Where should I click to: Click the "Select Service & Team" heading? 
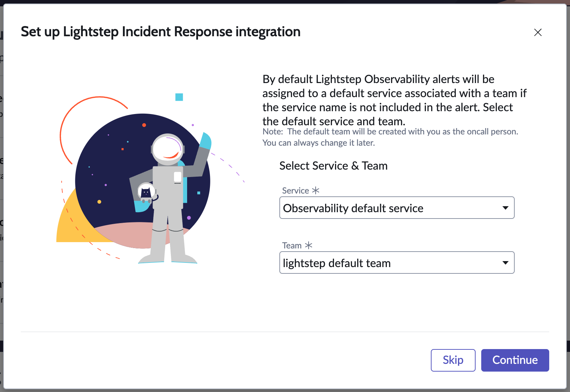333,166
